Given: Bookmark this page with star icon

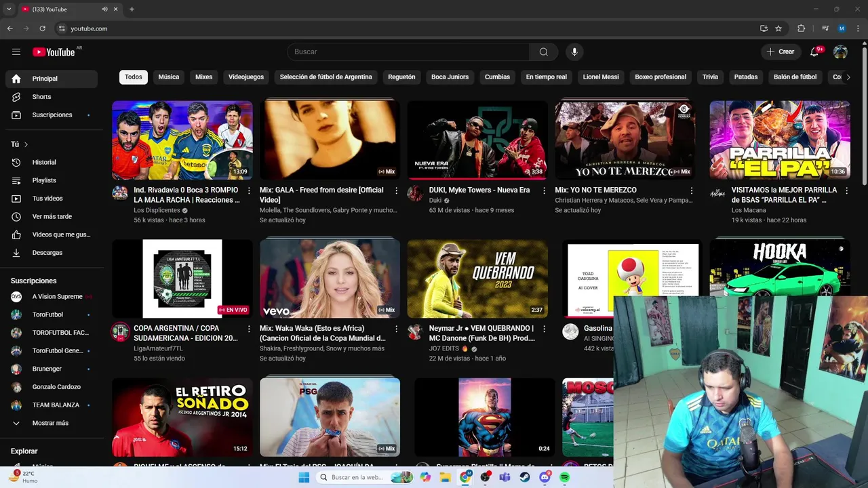Looking at the screenshot, I should pyautogui.click(x=778, y=28).
